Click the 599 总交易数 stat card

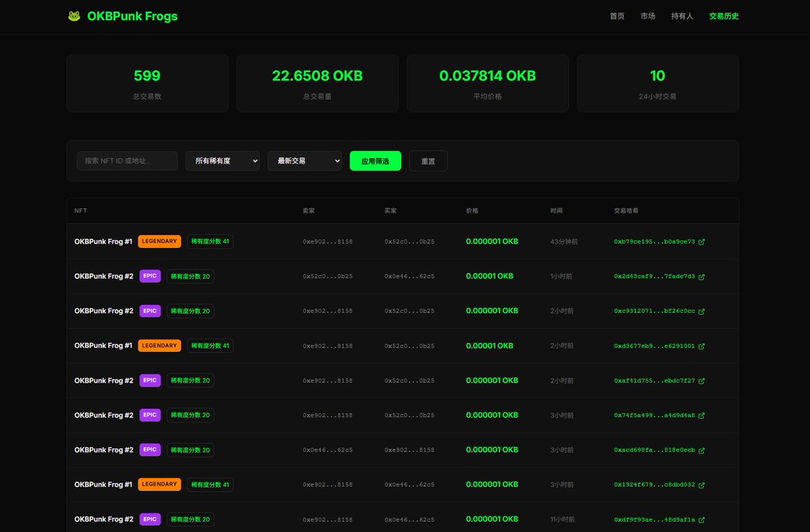point(147,83)
